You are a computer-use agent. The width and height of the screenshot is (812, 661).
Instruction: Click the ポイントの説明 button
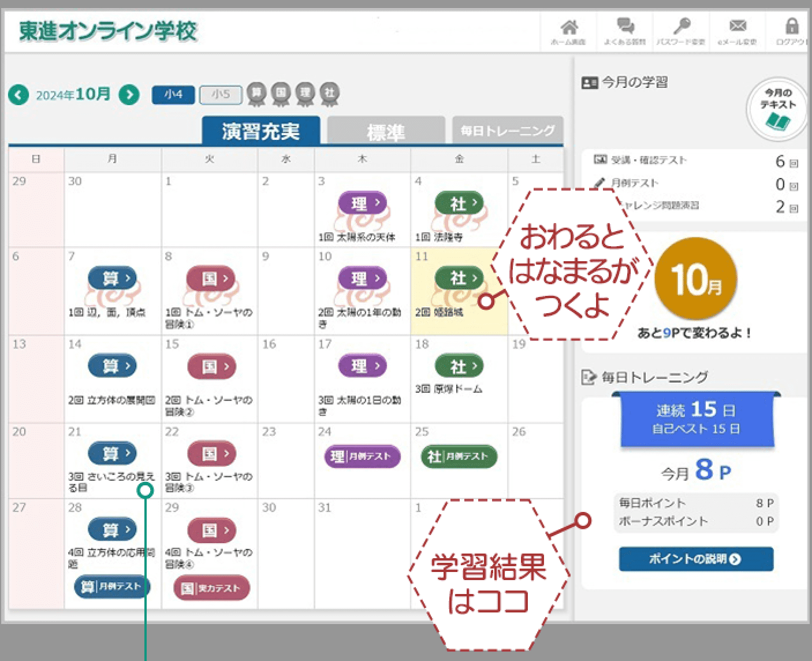[695, 559]
